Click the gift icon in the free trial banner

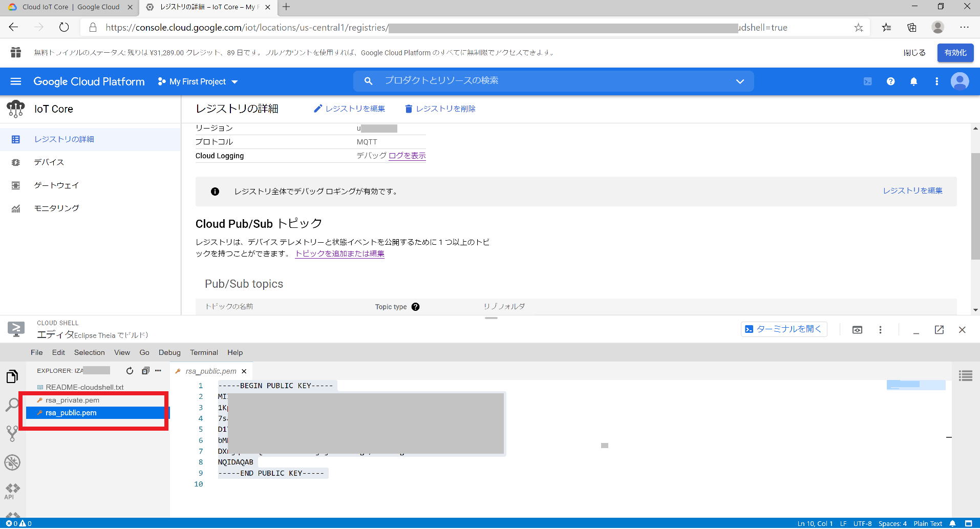pos(16,52)
